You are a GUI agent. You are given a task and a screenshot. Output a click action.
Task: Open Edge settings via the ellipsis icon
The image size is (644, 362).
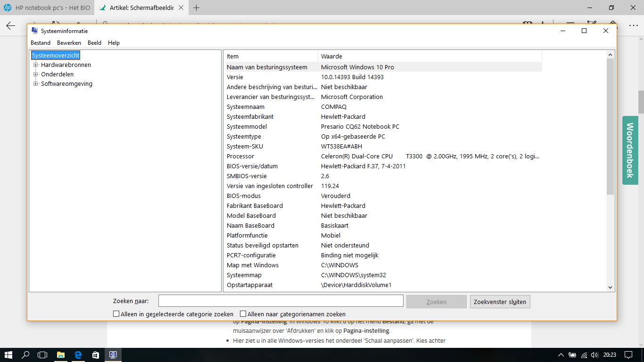633,25
